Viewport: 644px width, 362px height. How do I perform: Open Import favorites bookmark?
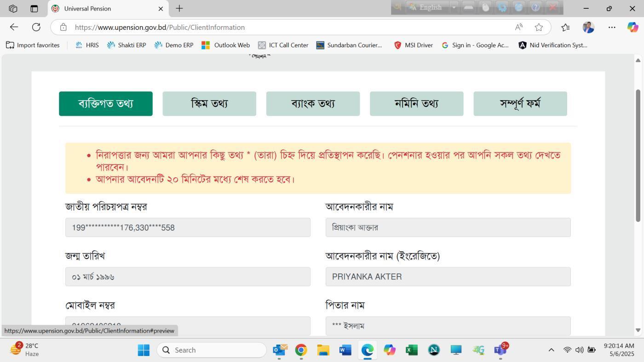[33, 45]
